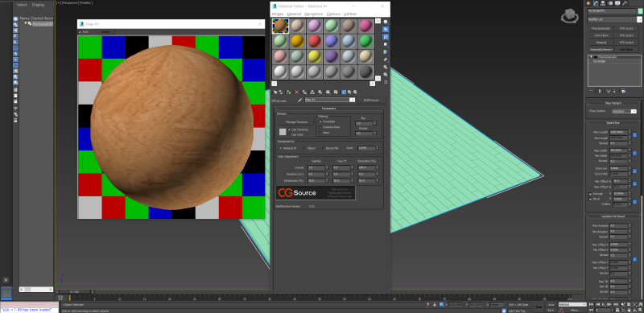644x313 pixels.
Task: Open the Modify panel tab icon
Action: [x=596, y=3]
